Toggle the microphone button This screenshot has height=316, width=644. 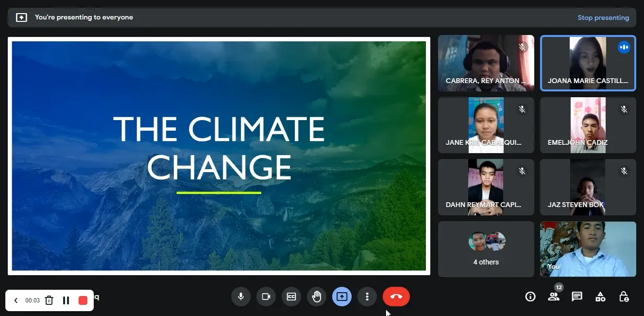pyautogui.click(x=240, y=297)
